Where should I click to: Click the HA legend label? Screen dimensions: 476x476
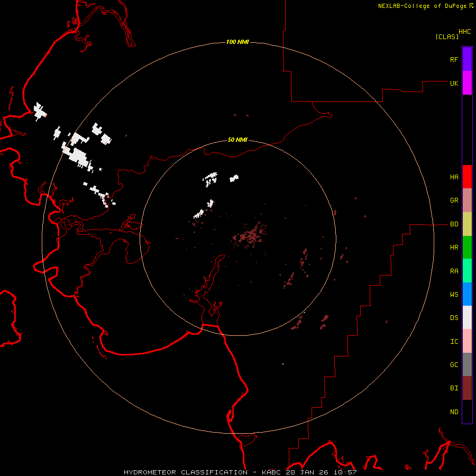(454, 177)
